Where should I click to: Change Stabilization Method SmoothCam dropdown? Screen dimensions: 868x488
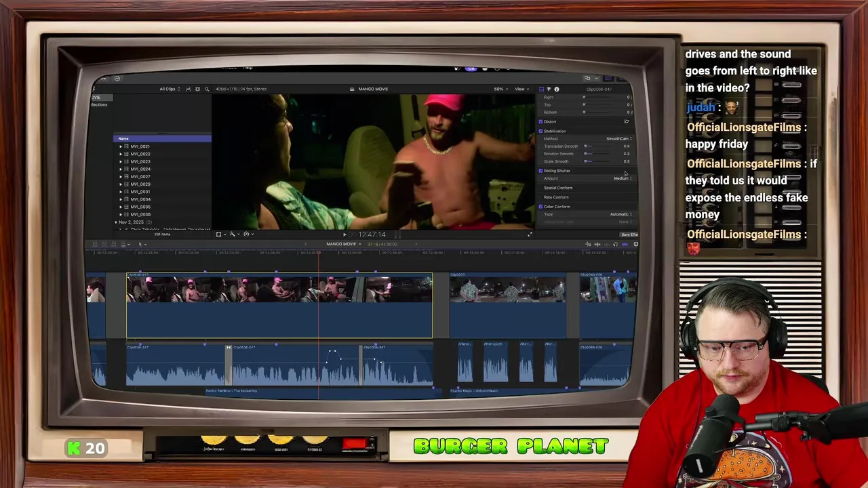point(618,139)
